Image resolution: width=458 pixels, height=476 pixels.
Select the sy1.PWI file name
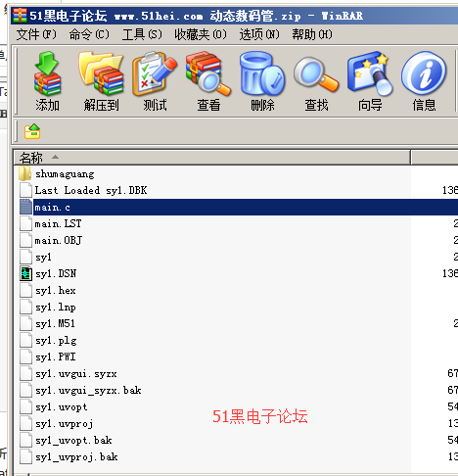(x=56, y=357)
